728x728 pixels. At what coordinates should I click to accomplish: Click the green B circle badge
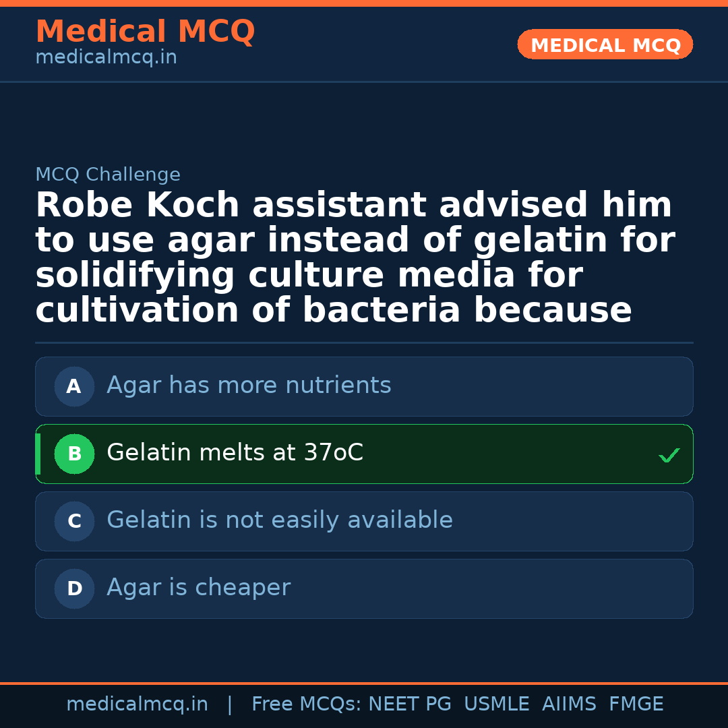click(x=74, y=454)
